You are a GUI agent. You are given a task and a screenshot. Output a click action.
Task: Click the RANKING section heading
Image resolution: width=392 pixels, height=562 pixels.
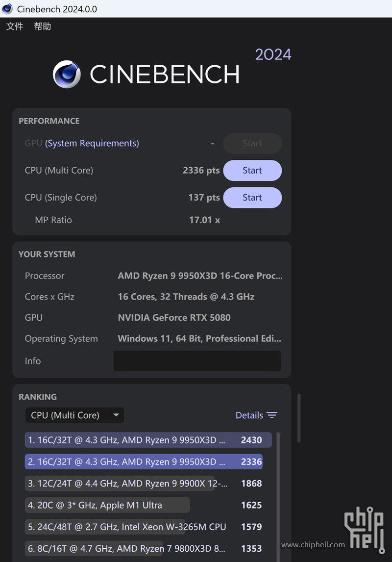[38, 397]
